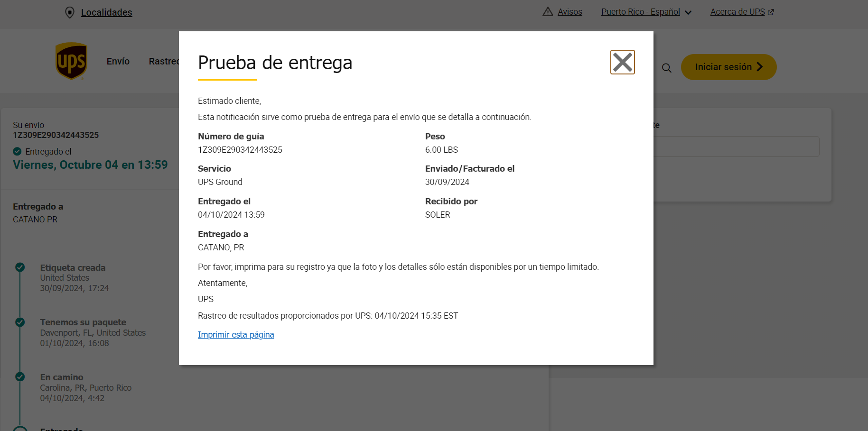Click the En camino checkmark marker
The image size is (868, 431).
tap(20, 377)
